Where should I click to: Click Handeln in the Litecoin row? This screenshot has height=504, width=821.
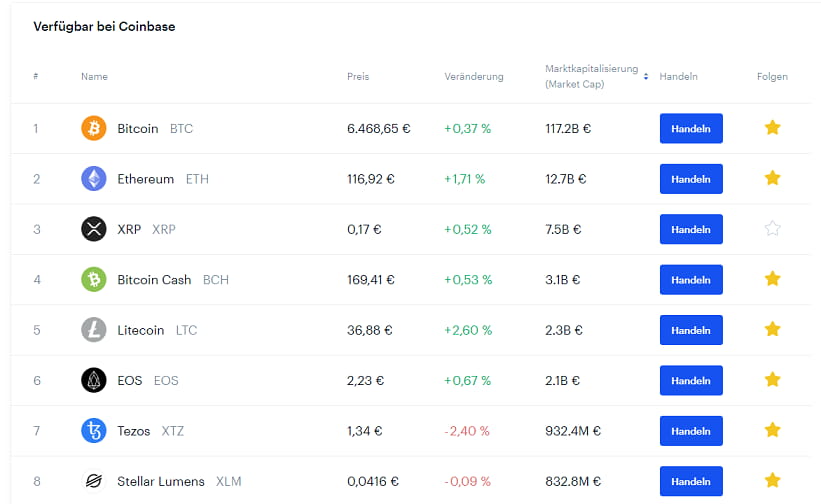pyautogui.click(x=691, y=330)
